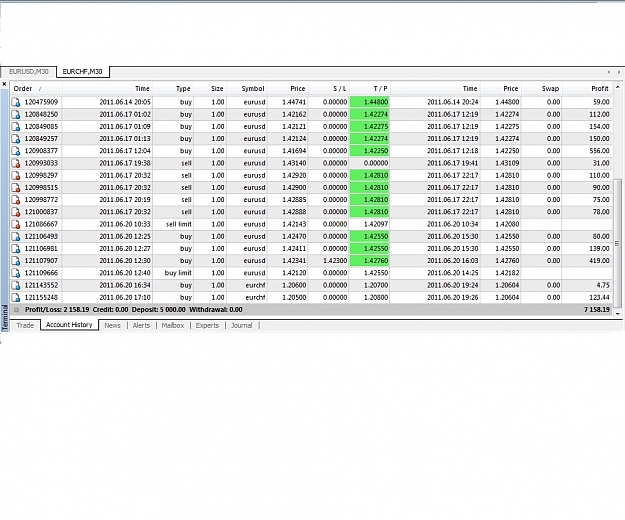Click profit value 556.00
Screen dimensions: 625x520
(x=599, y=151)
